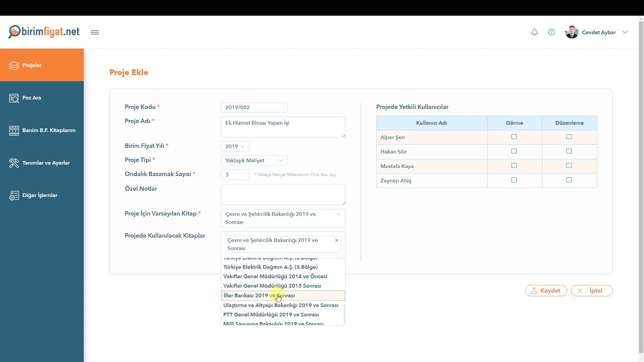Viewport: 644px width, 362px height.
Task: Open the Proje Tipi Yaklaşık Maliyet dropdown
Action: 254,160
